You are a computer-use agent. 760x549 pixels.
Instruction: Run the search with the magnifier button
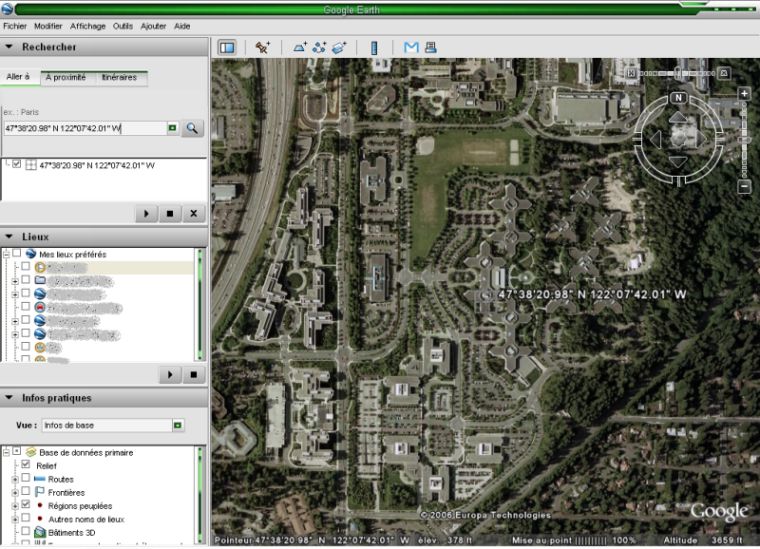[192, 128]
